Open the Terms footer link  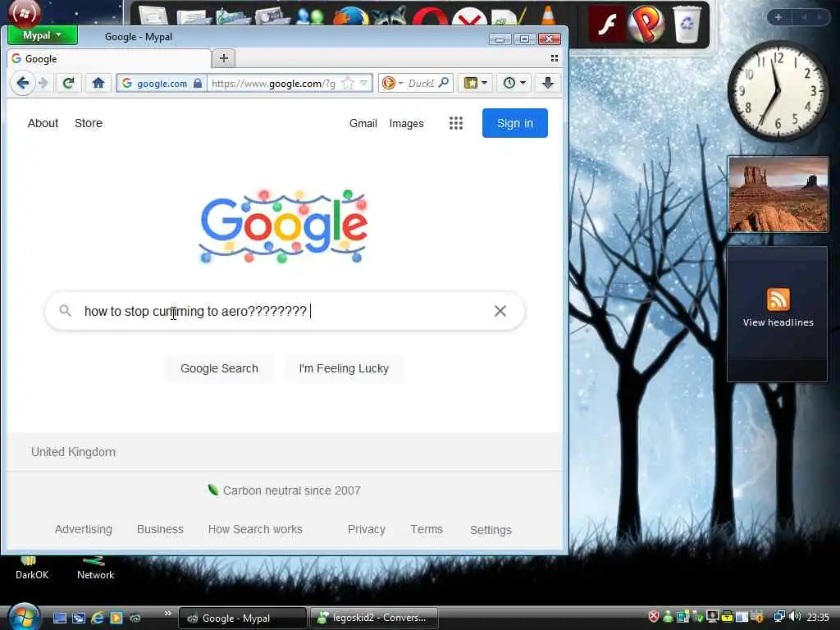pyautogui.click(x=427, y=529)
